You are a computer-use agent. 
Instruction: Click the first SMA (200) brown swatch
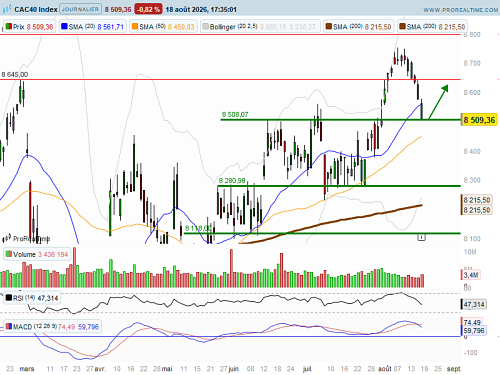[329, 27]
